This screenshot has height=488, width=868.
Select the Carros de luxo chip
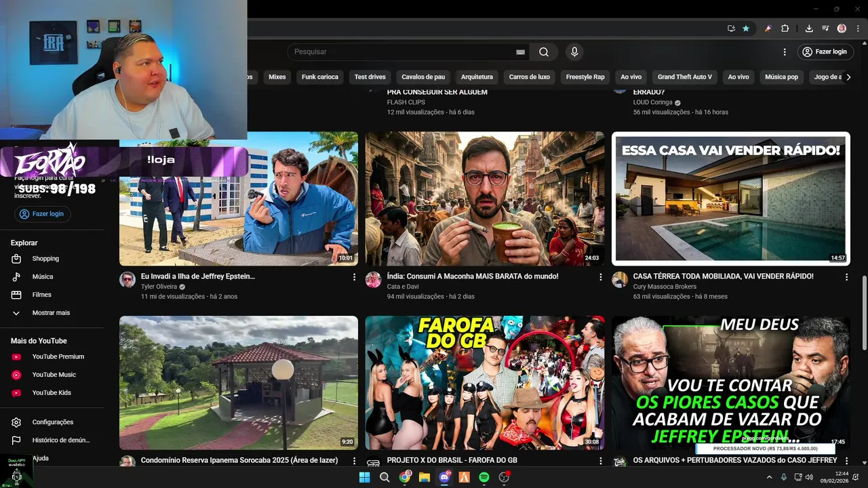pos(530,77)
